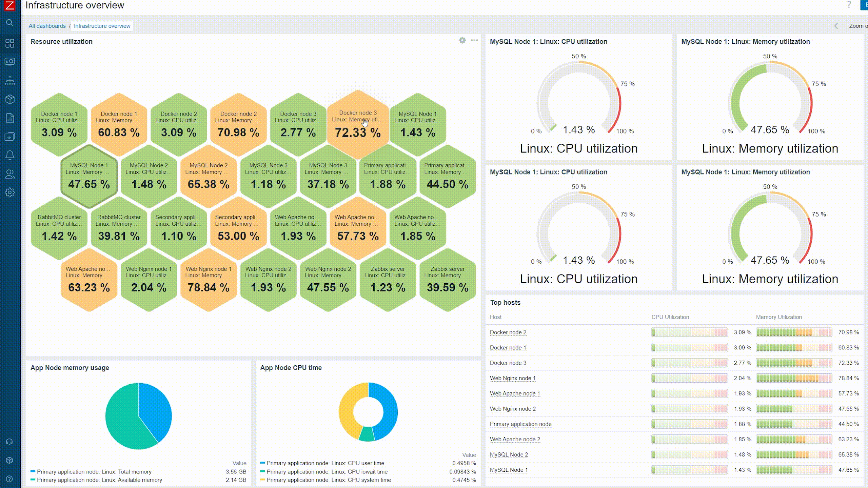Open Integrations via the module cube icon
Viewport: 868px width, 488px height.
9,460
